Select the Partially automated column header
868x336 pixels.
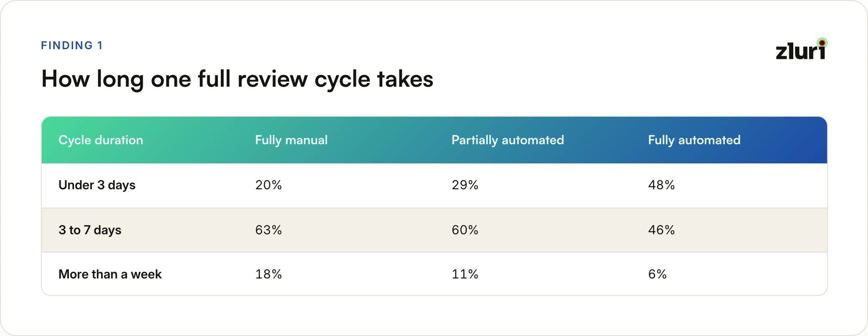click(x=507, y=140)
